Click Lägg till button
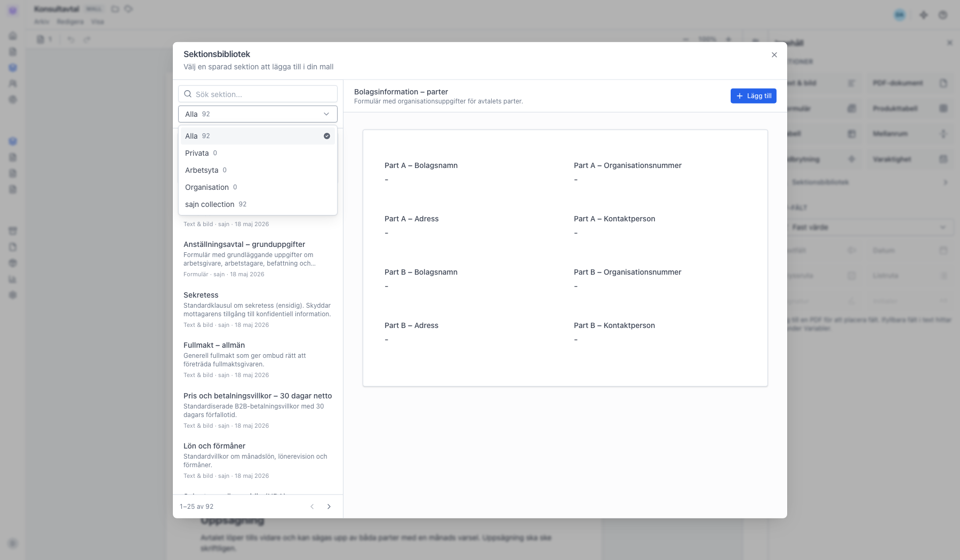960x560 pixels. 753,96
